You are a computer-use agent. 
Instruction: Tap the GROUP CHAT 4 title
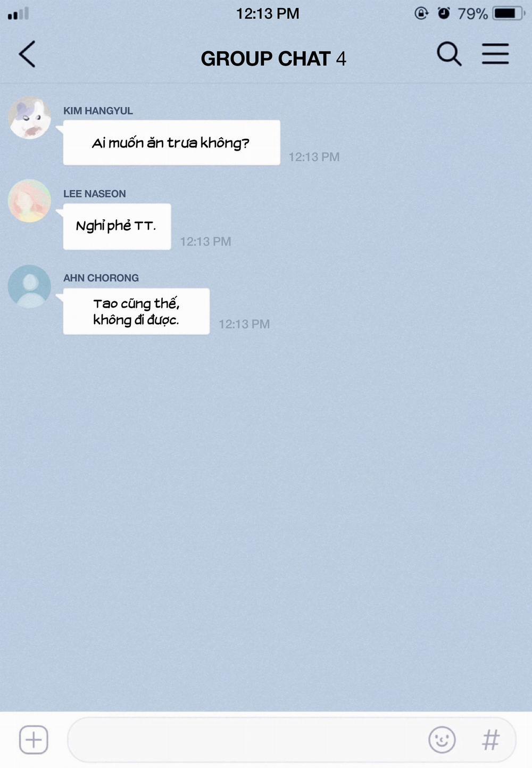pos(273,59)
